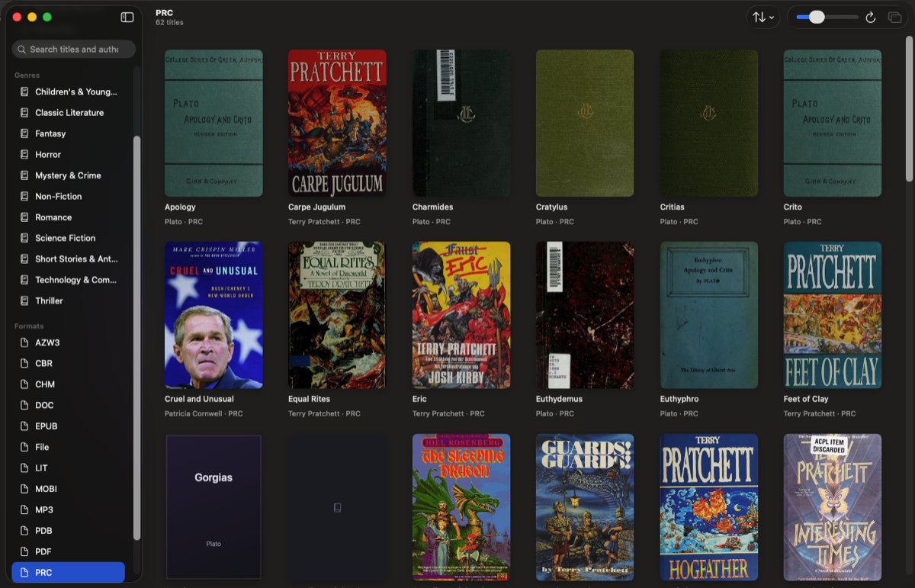Open the Euthyphro book cover

[x=709, y=315]
